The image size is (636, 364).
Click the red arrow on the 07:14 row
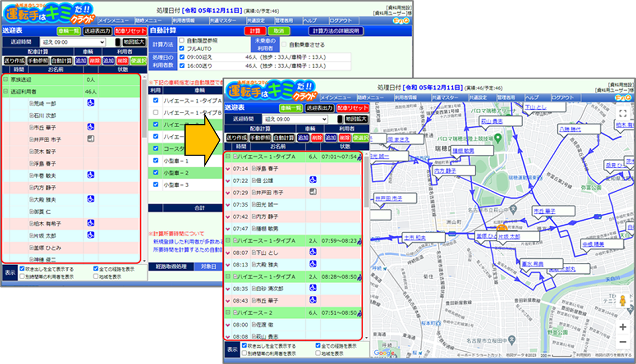228,169
